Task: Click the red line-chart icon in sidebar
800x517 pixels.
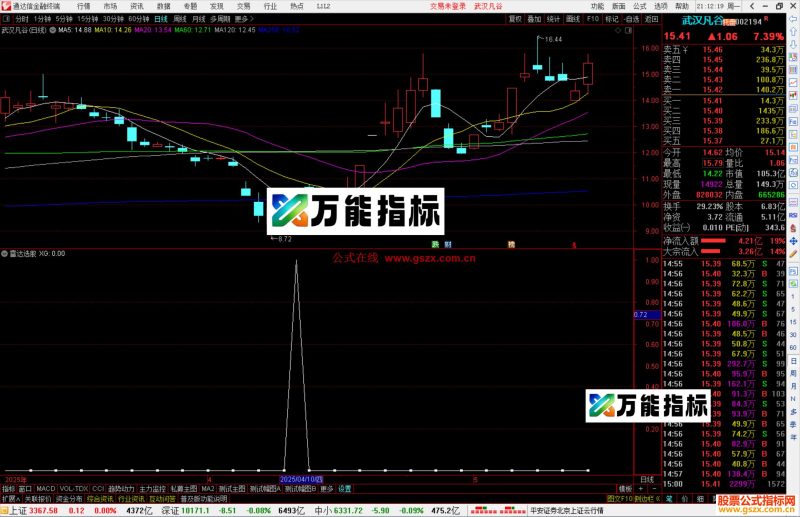Action: pos(793,83)
